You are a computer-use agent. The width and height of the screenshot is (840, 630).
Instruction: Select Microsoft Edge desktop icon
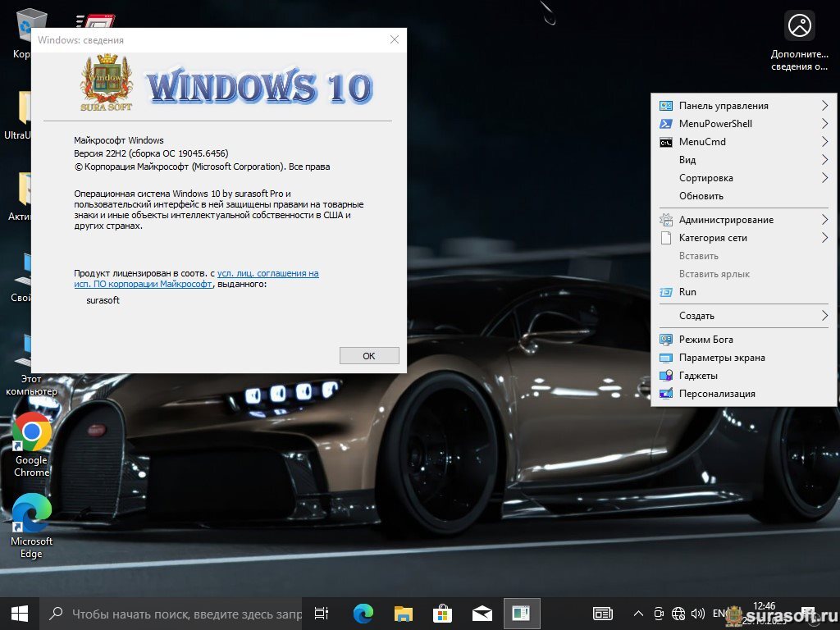pyautogui.click(x=31, y=515)
